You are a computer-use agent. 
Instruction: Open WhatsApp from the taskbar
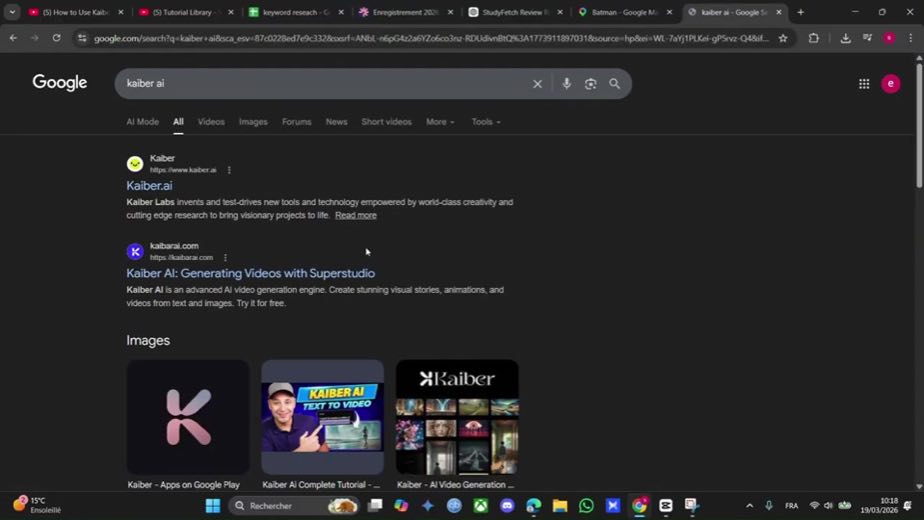(x=586, y=505)
